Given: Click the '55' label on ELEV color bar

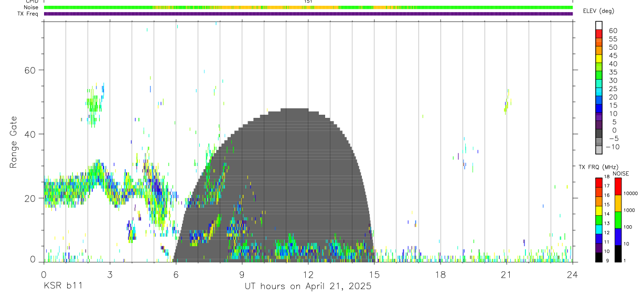Looking at the screenshot, I should 613,39.
